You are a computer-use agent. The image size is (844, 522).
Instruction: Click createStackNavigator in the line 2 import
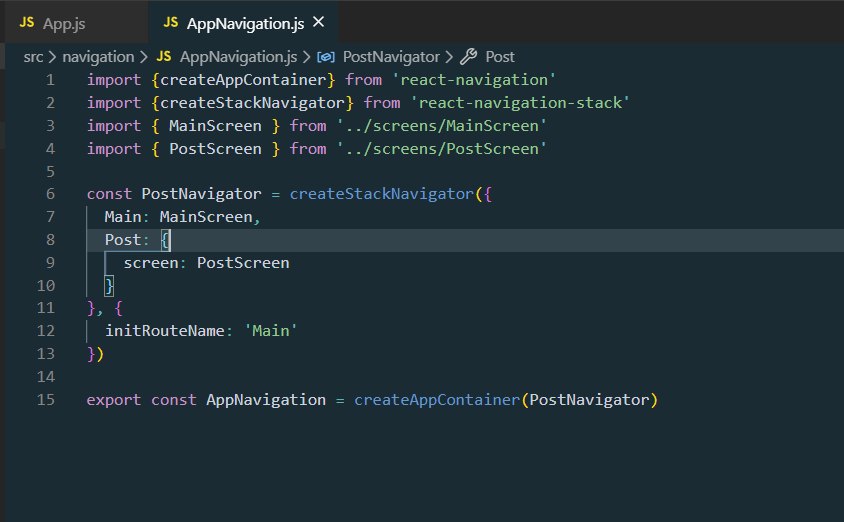point(252,103)
